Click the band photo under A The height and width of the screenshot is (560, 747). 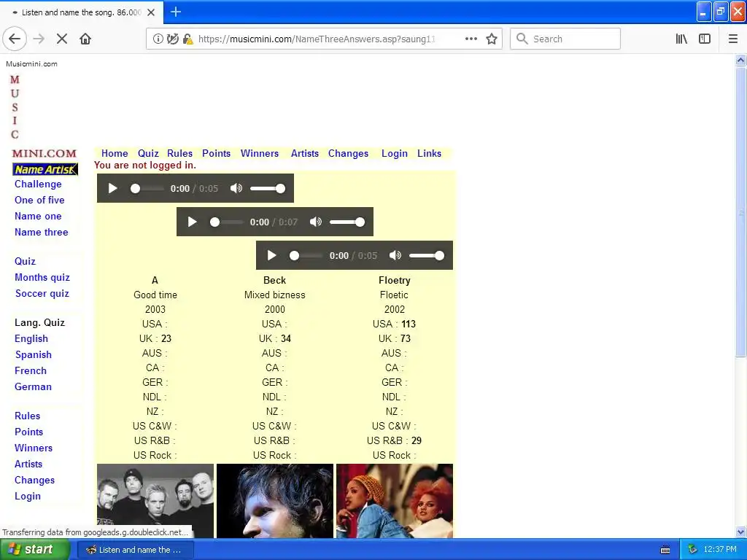click(155, 501)
